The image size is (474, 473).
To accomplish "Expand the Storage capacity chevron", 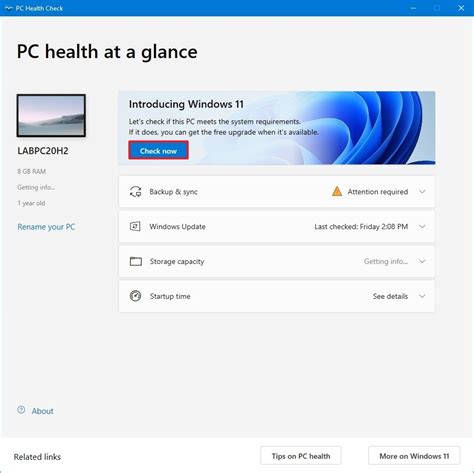I will [422, 261].
